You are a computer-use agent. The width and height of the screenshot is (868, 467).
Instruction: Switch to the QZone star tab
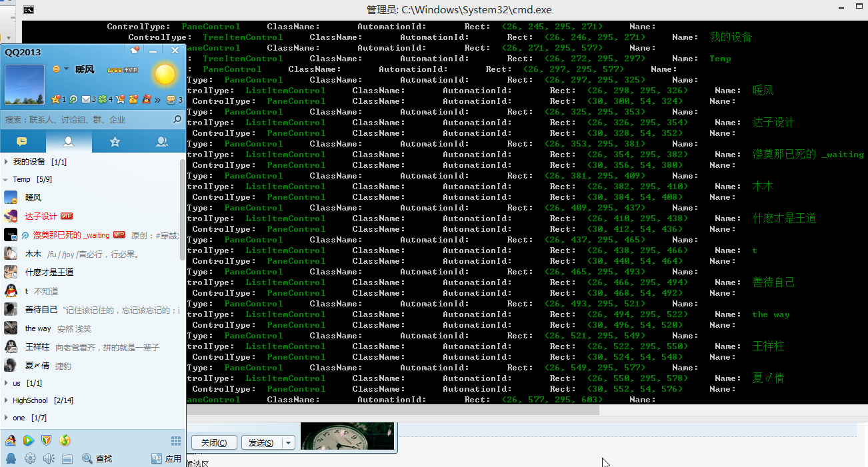tap(115, 142)
